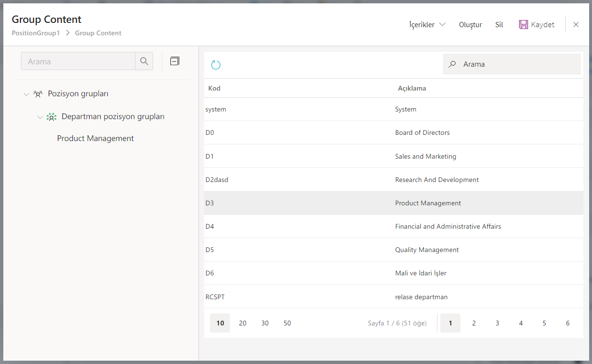Collapse the Pozisyon grupları tree node
This screenshot has height=364, width=592.
[x=26, y=94]
